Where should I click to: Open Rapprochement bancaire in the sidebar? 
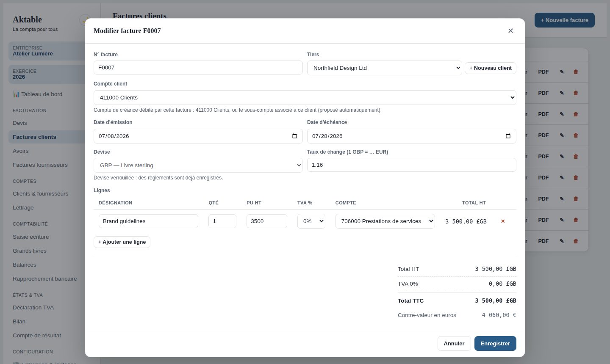[47, 279]
